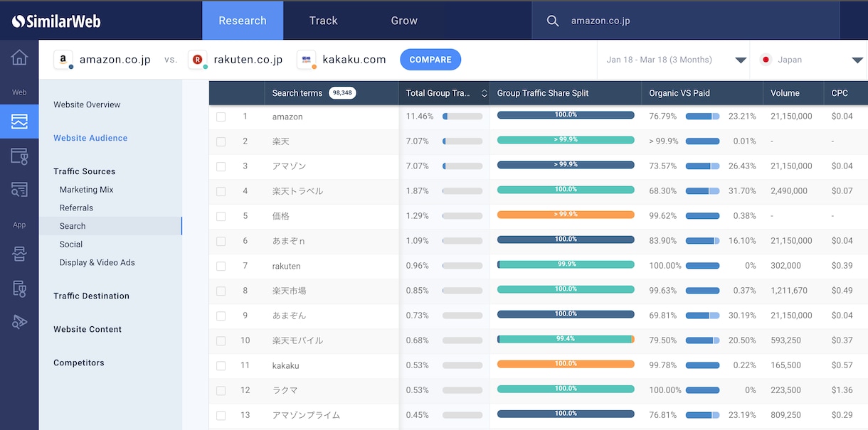Click the kakaku.com favicon
This screenshot has height=430, width=868.
click(307, 60)
